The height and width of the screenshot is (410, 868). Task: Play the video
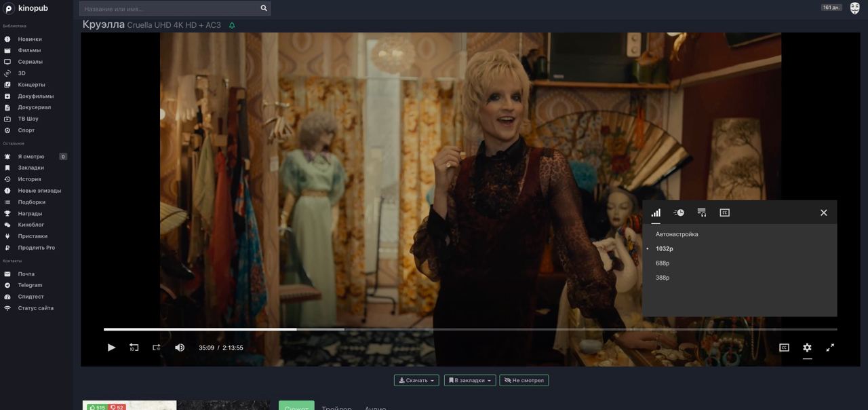coord(111,348)
